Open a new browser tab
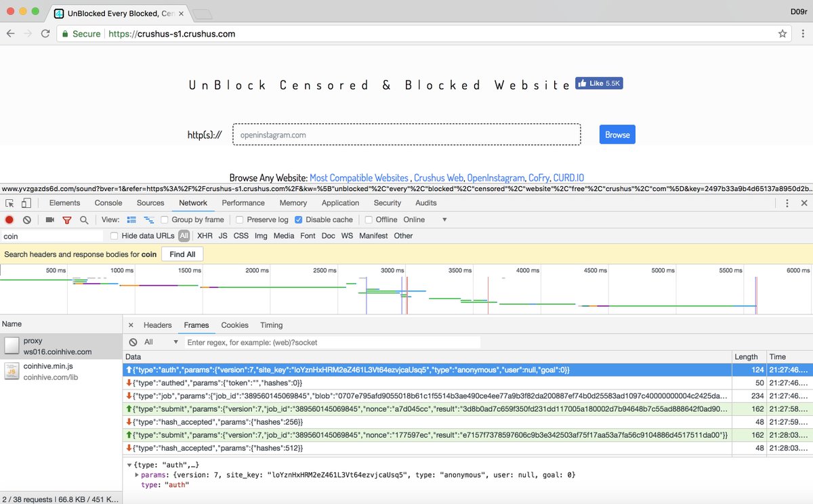The image size is (813, 504). tap(202, 14)
